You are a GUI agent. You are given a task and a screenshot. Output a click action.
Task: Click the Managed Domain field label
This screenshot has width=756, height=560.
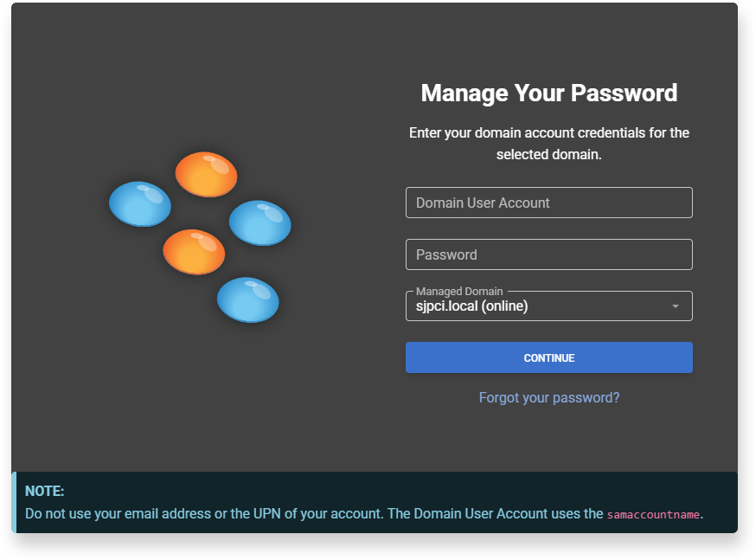[x=458, y=292]
